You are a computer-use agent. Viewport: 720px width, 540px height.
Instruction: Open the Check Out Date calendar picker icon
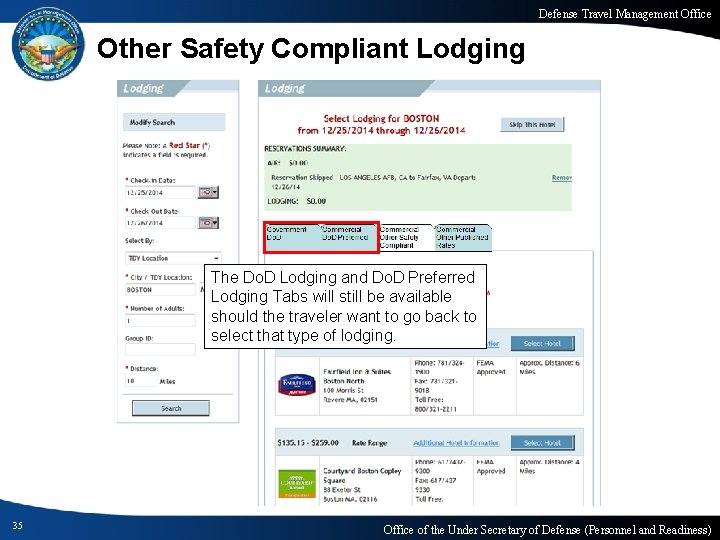208,223
